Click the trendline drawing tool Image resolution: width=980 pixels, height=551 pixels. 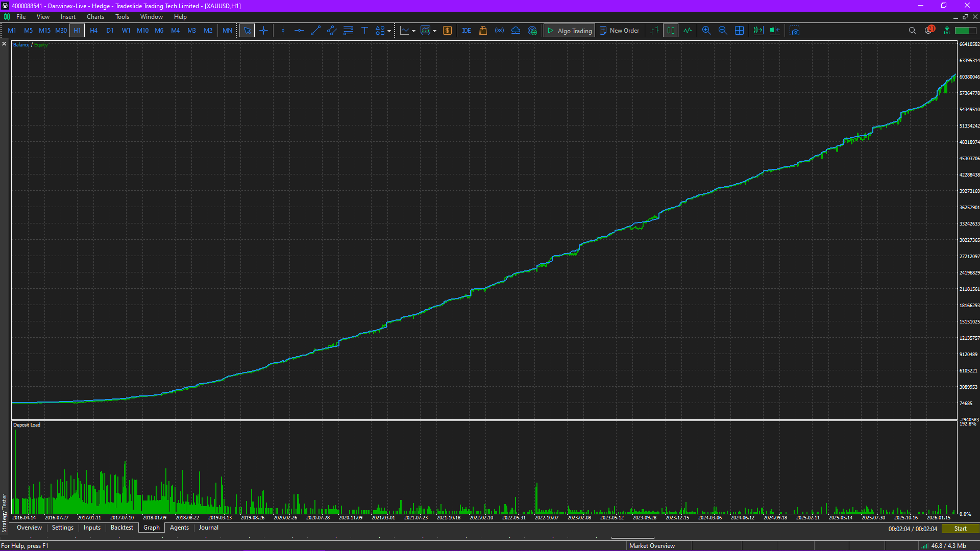coord(315,31)
